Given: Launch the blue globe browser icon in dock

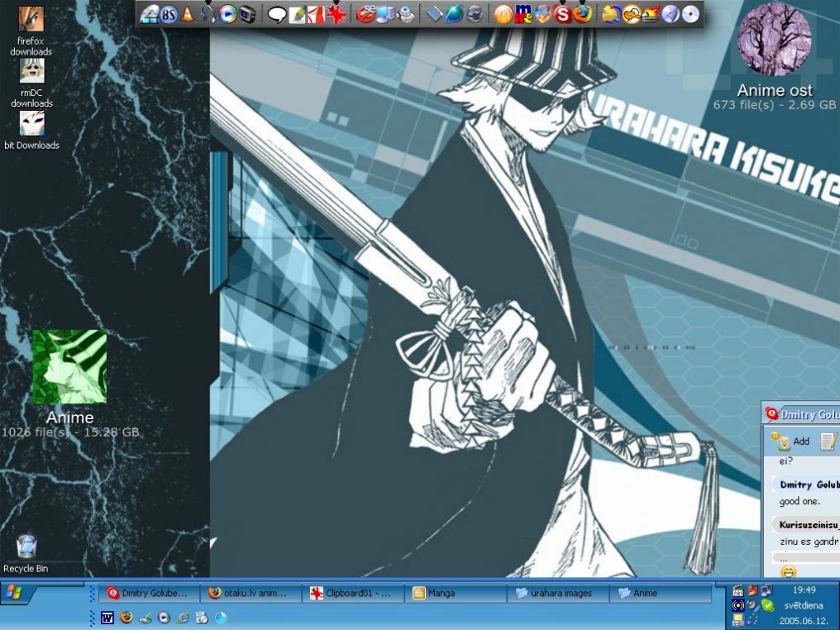Looking at the screenshot, I should tap(454, 14).
